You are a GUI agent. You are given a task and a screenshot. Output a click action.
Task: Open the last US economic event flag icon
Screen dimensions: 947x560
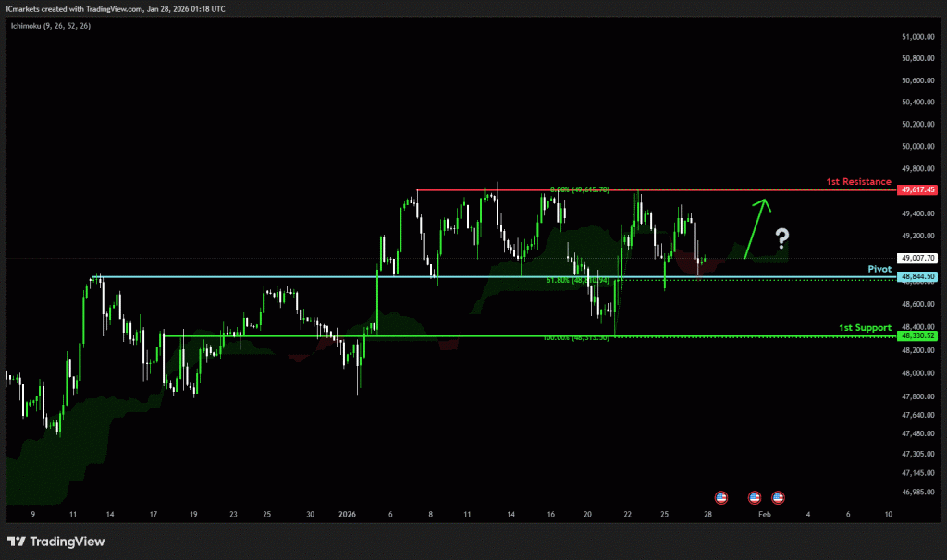pyautogui.click(x=778, y=497)
